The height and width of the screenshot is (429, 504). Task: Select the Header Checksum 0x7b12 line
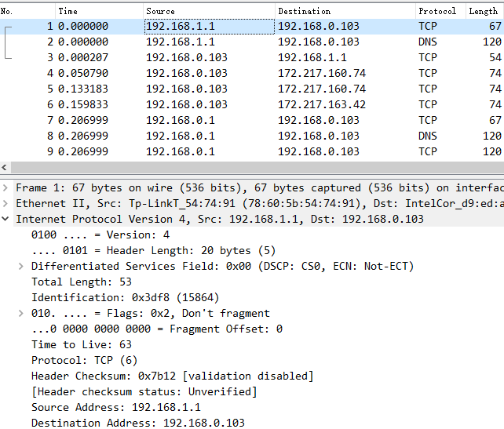(172, 376)
